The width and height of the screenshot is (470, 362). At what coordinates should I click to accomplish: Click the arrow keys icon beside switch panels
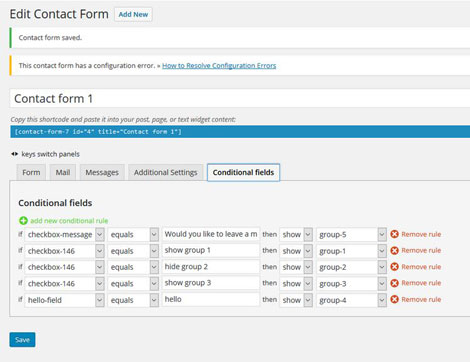[14, 154]
